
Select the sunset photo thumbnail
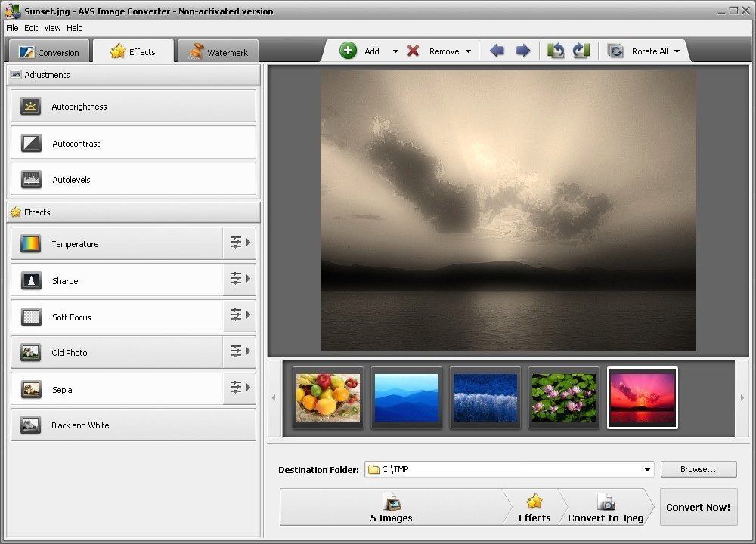coord(642,397)
